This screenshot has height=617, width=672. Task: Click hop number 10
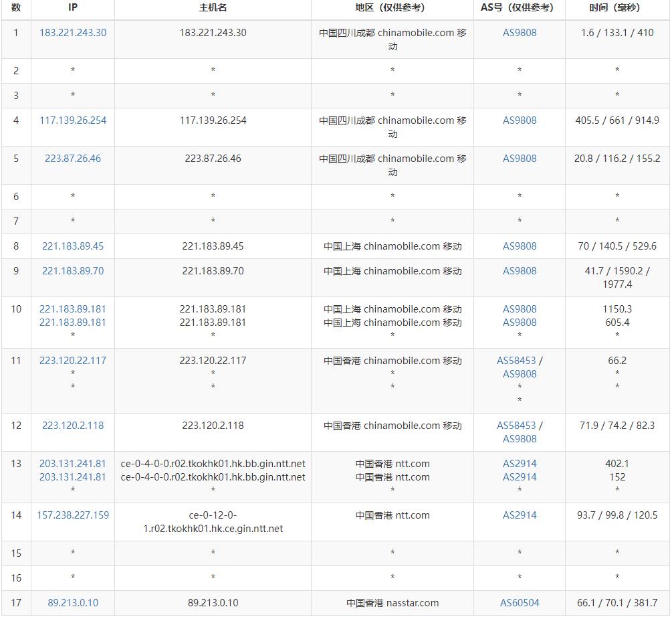(16, 309)
